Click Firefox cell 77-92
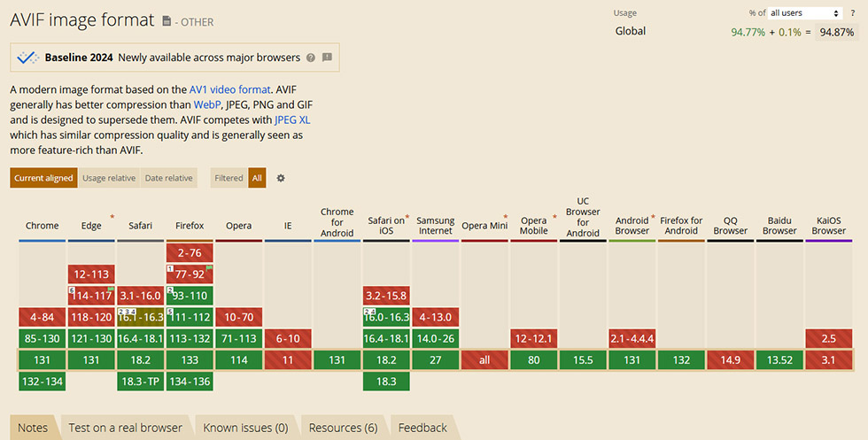868x440 pixels. pos(190,274)
